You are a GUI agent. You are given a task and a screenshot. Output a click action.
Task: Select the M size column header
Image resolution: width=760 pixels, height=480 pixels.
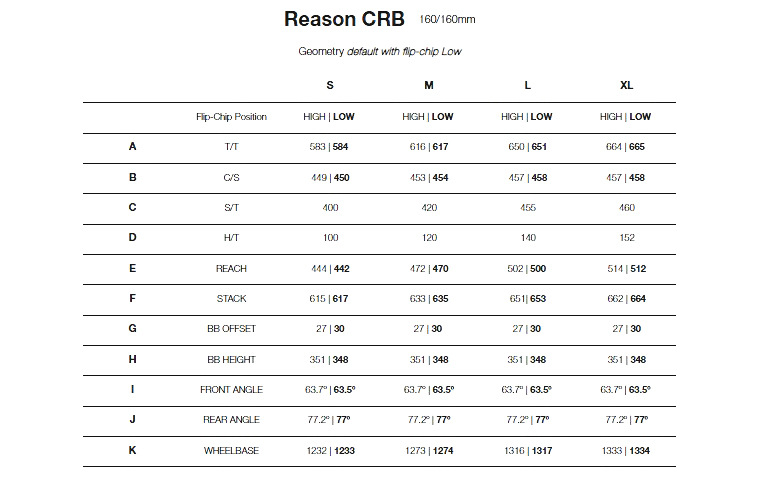(x=428, y=85)
